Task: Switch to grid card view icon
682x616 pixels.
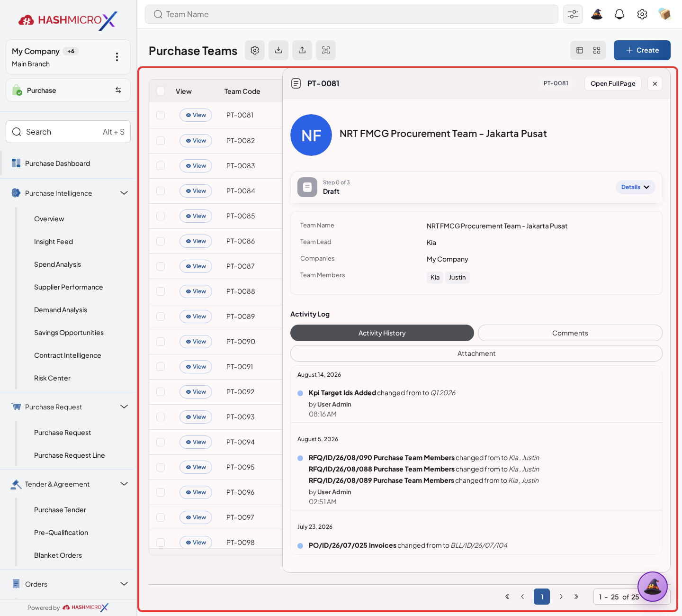Action: click(597, 50)
